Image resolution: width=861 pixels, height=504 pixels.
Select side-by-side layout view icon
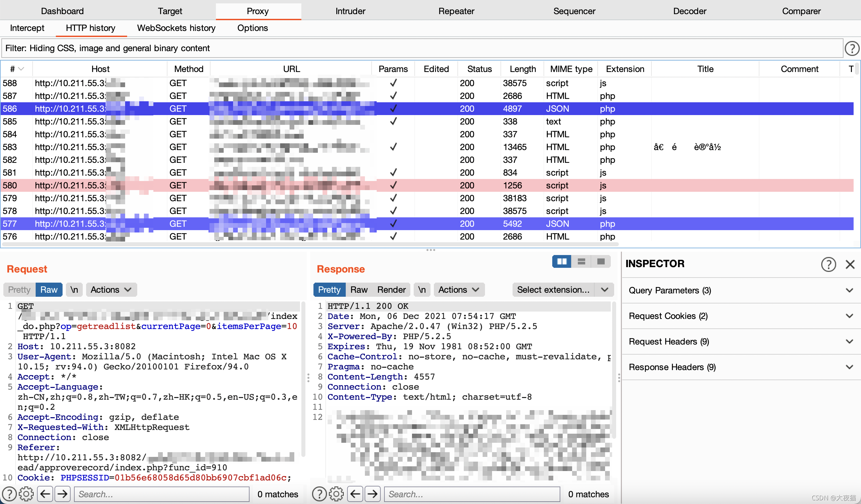562,262
